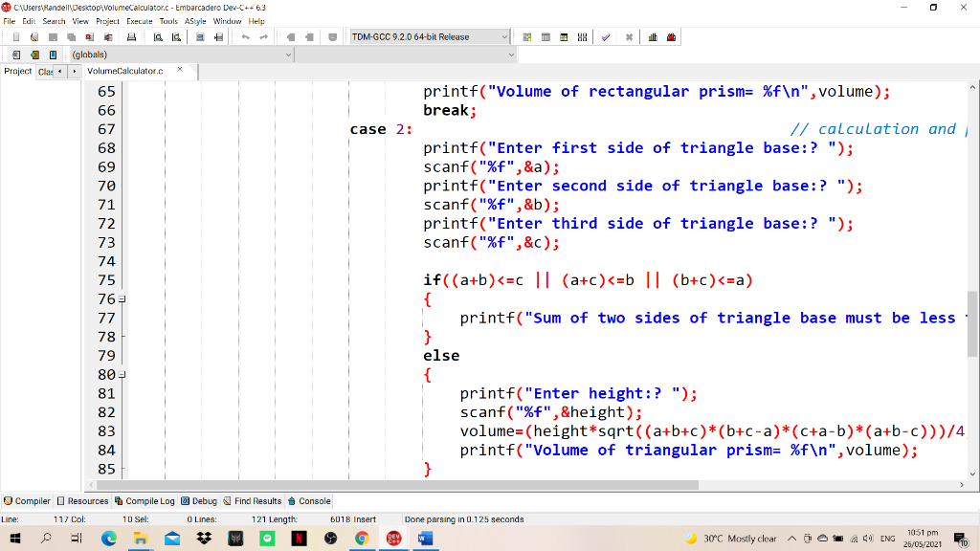Run the compiled program
980x551 pixels.
point(546,36)
